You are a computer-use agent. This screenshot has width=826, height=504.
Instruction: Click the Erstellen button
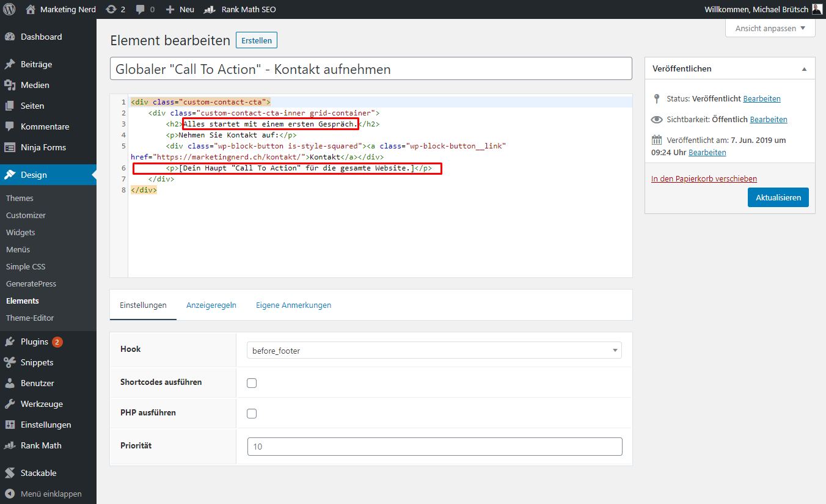coord(257,40)
